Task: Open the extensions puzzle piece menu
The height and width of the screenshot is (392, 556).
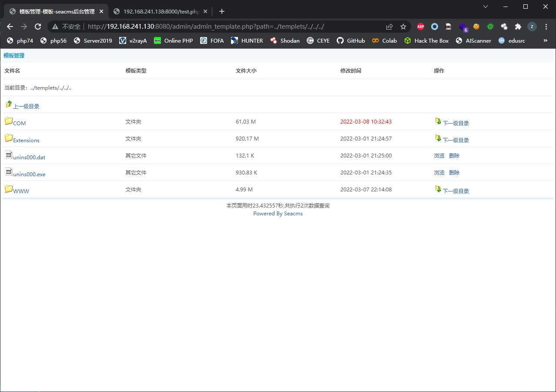Action: [518, 27]
